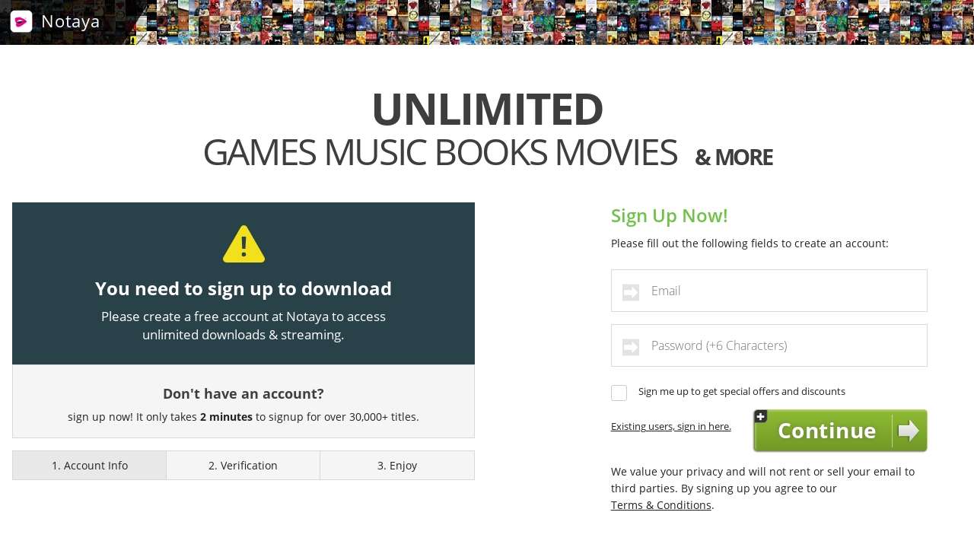Select the Account Info step tab
Image resolution: width=974 pixels, height=560 pixels.
click(x=90, y=466)
